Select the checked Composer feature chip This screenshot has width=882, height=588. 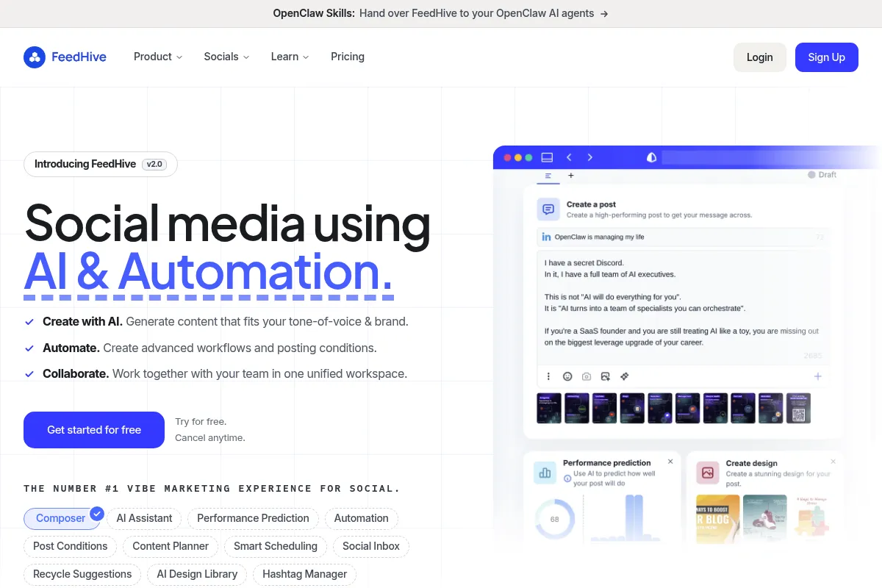[x=61, y=518]
